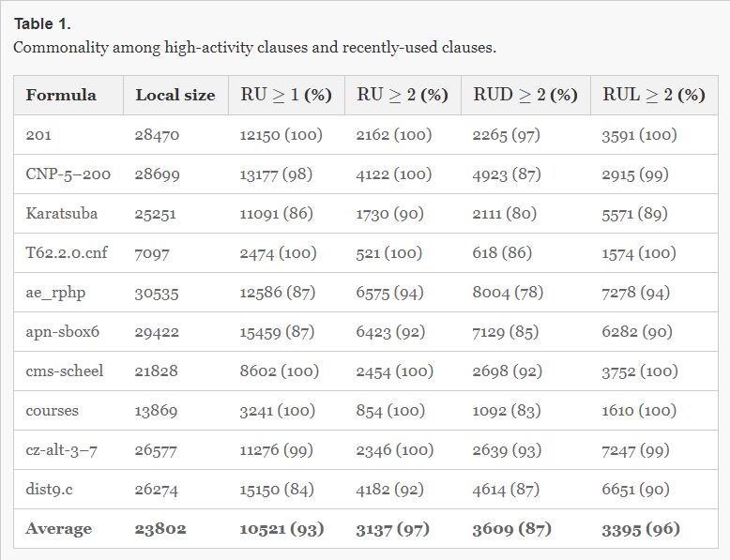Screen dimensions: 730x560
Task: Click the RUL ≥ 2 (%) column header
Action: 653,95
